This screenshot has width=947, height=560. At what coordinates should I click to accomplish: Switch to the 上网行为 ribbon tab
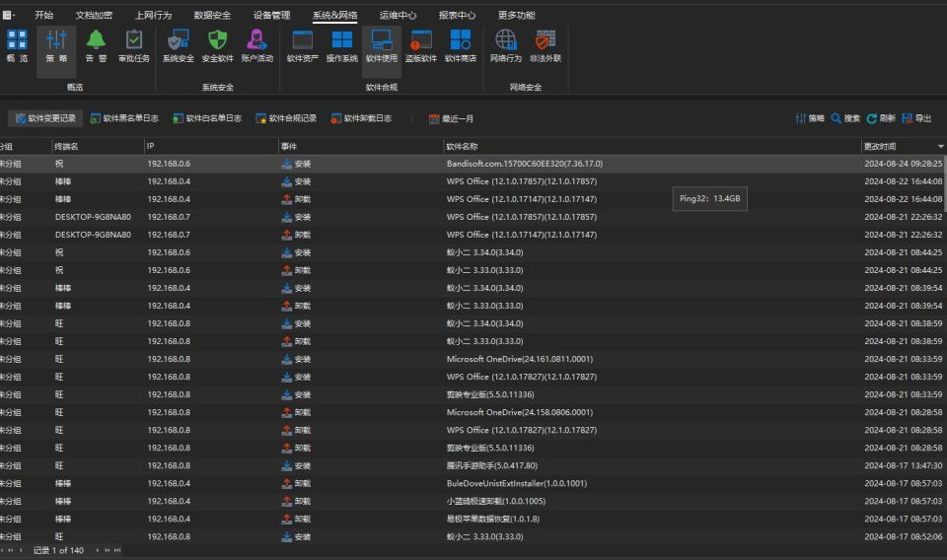coord(153,15)
